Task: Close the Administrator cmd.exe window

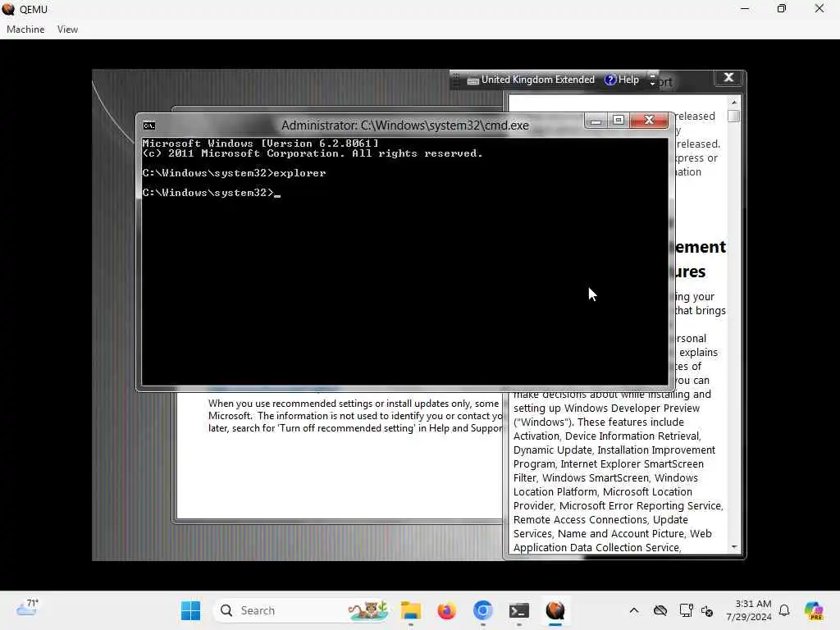Action: coord(649,121)
